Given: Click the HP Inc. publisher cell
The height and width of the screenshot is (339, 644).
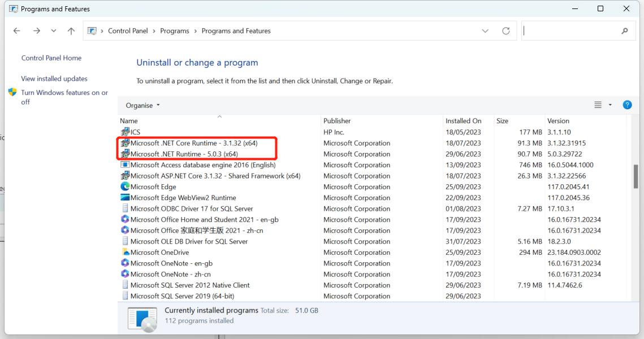Looking at the screenshot, I should pyautogui.click(x=334, y=132).
